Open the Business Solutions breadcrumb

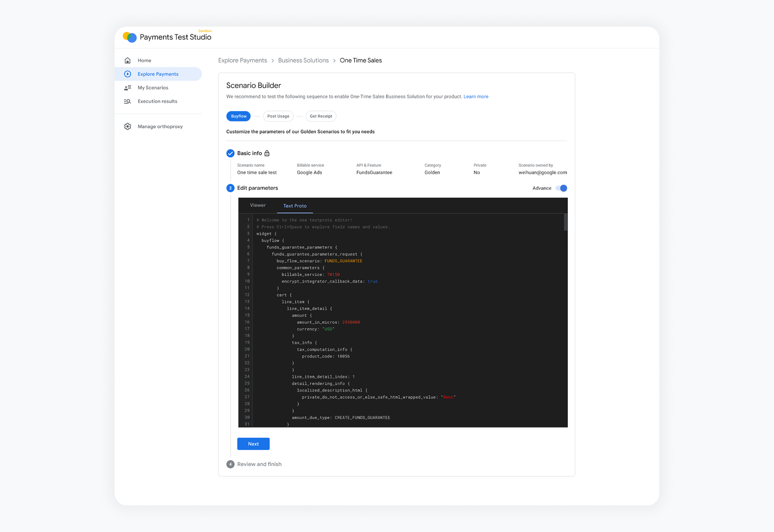[303, 60]
